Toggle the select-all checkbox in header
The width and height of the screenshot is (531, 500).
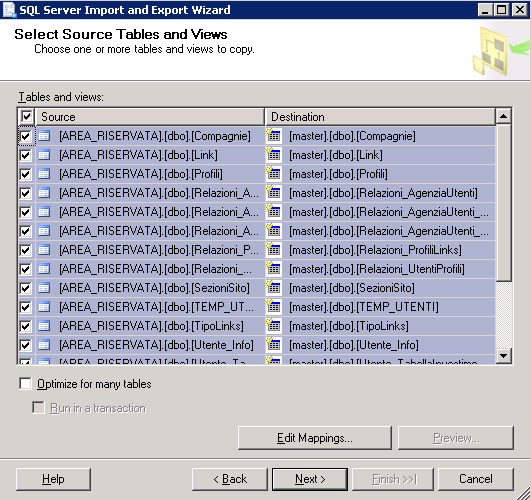26,117
